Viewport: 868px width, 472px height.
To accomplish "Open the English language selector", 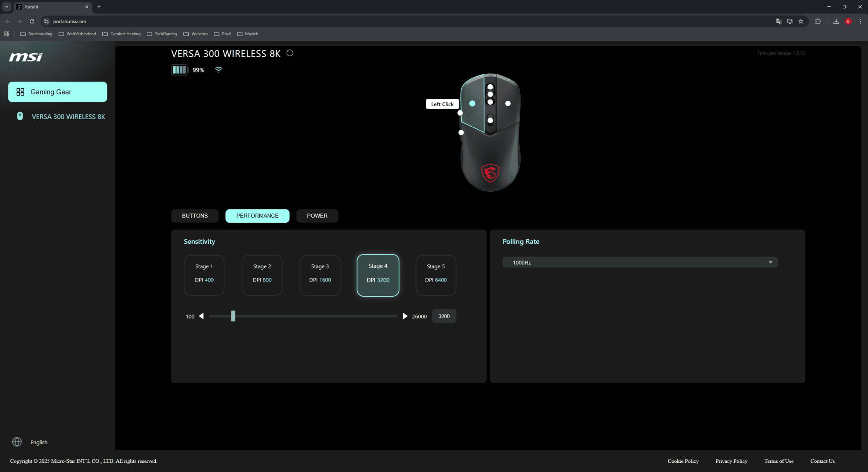I will click(x=39, y=442).
